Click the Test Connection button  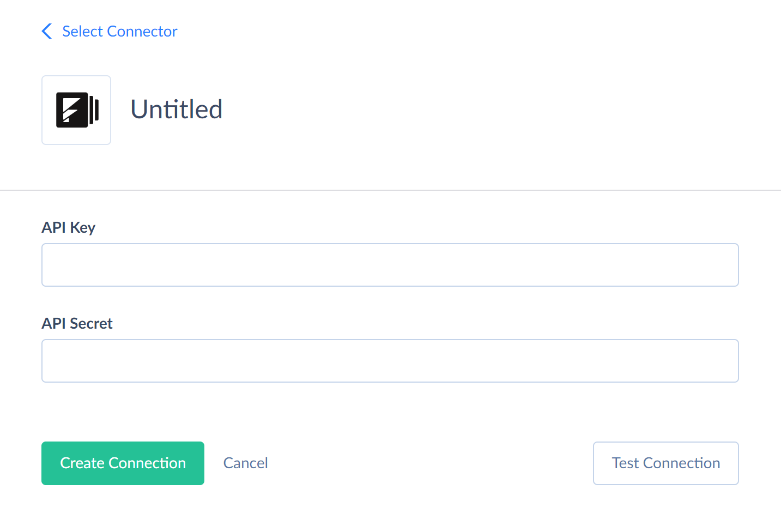point(666,463)
